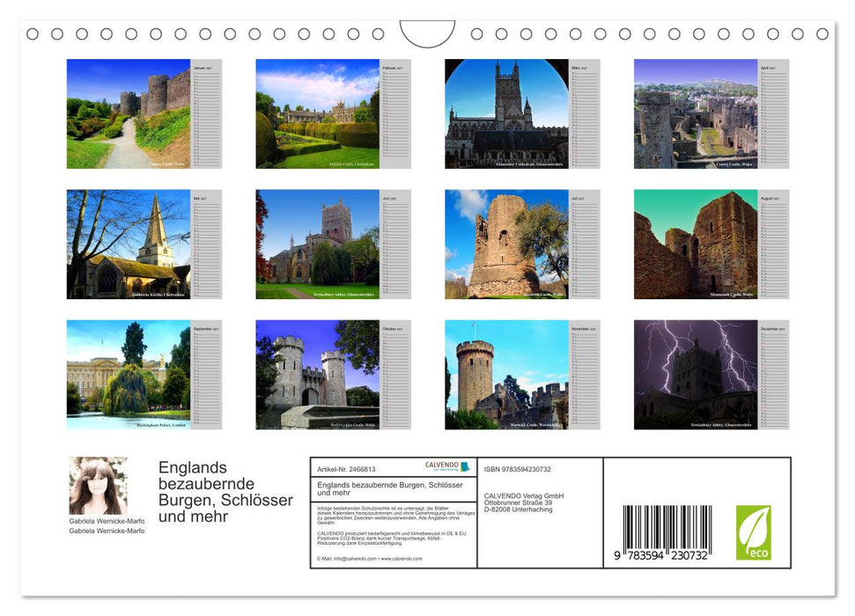Image resolution: width=855 pixels, height=616 pixels.
Task: Click 'Ottobrunner Straße 39' address line
Action: (518, 502)
